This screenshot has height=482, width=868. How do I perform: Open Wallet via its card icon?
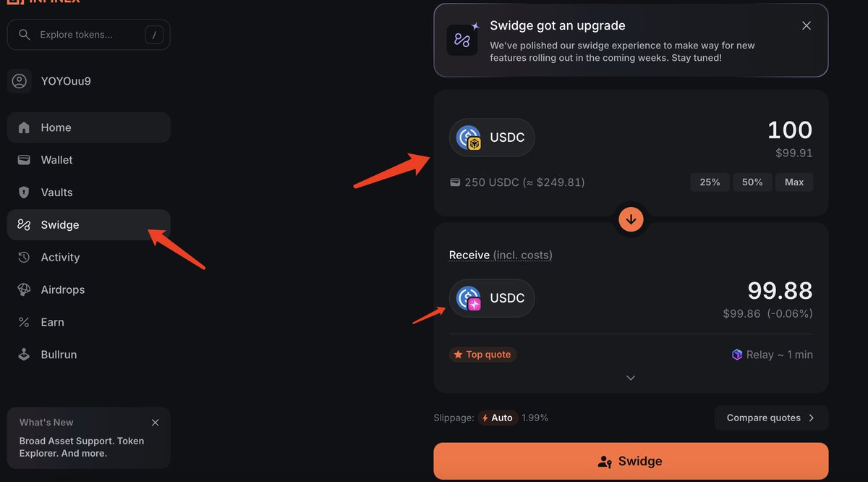pyautogui.click(x=24, y=160)
